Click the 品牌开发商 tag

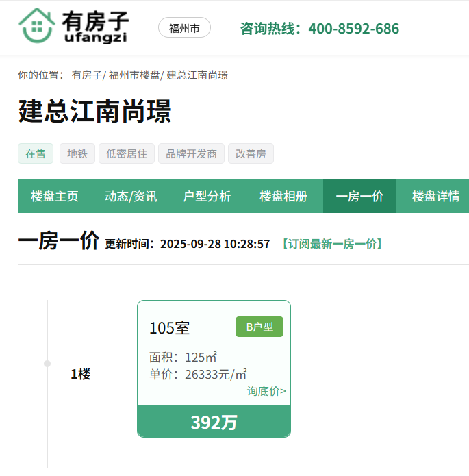coord(191,153)
